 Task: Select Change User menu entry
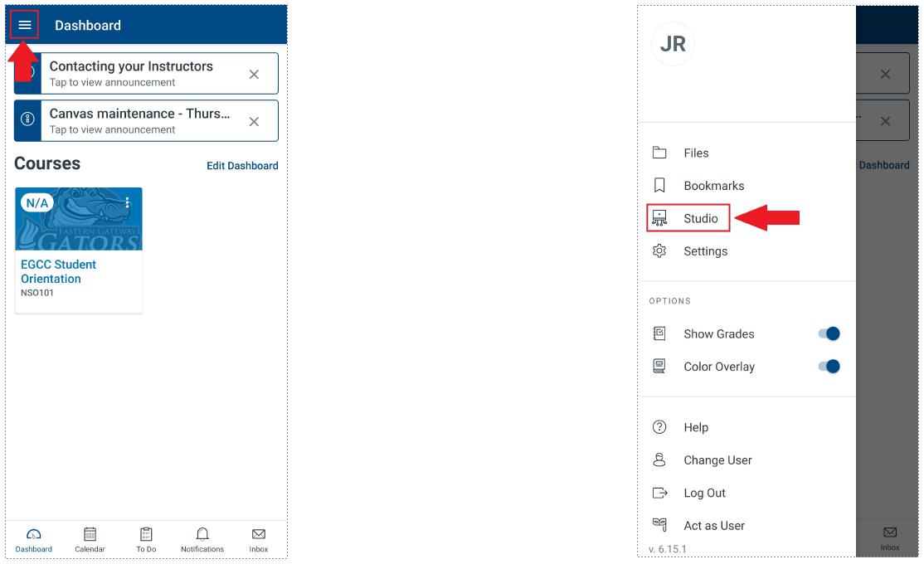717,460
